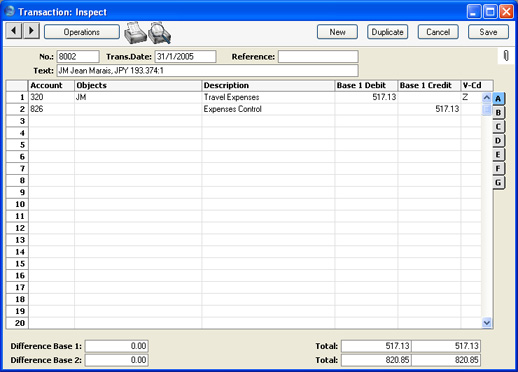The image size is (518, 372).
Task: Click the Cancel button
Action: [x=438, y=32]
